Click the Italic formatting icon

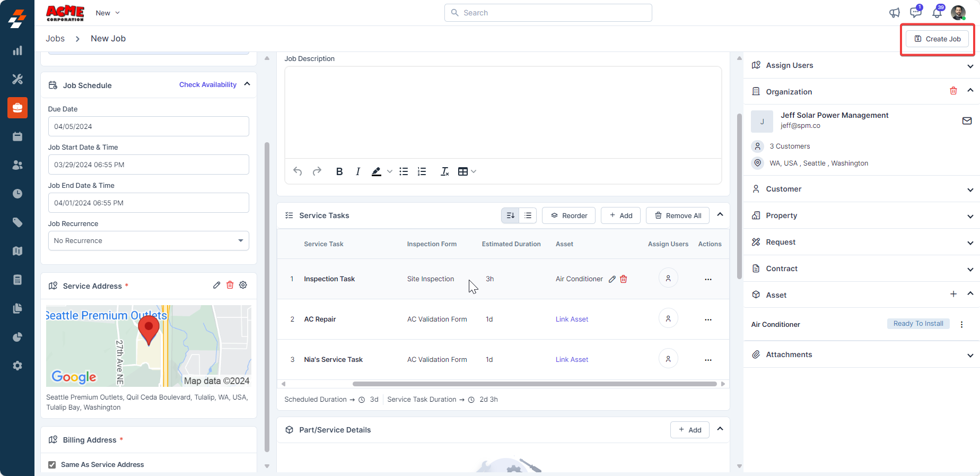click(358, 171)
